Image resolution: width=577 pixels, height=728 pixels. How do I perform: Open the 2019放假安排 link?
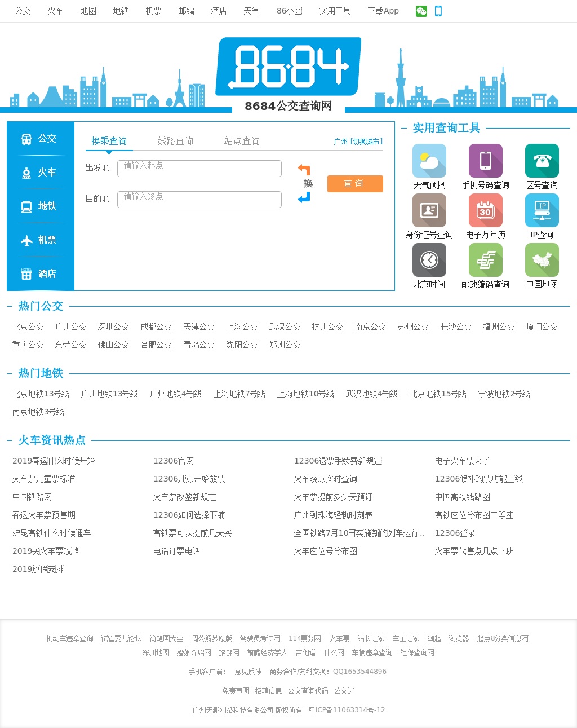(x=38, y=569)
